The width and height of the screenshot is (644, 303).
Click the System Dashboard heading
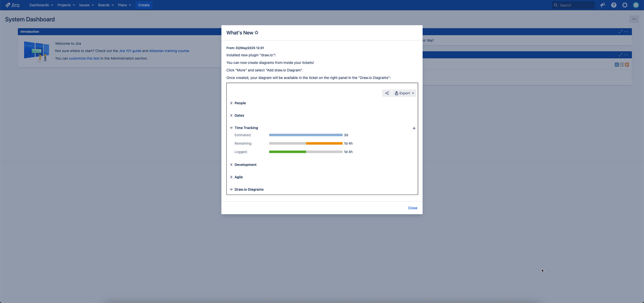pyautogui.click(x=30, y=20)
